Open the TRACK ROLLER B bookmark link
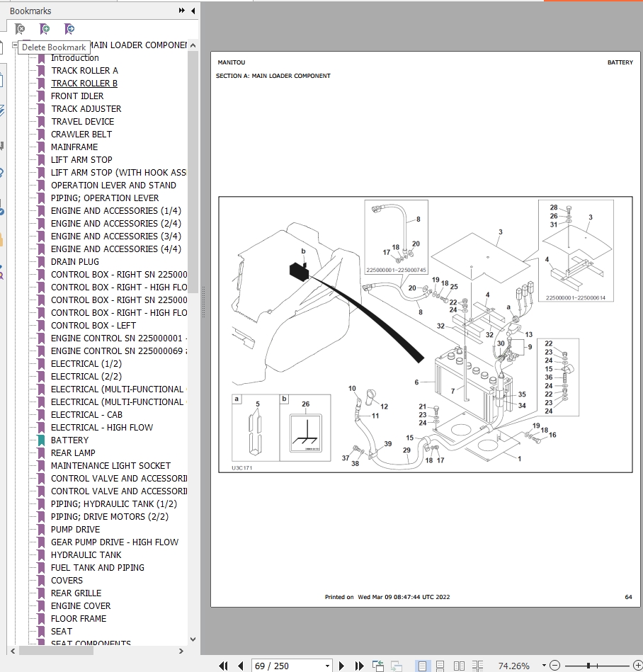The width and height of the screenshot is (643, 672). 84,83
